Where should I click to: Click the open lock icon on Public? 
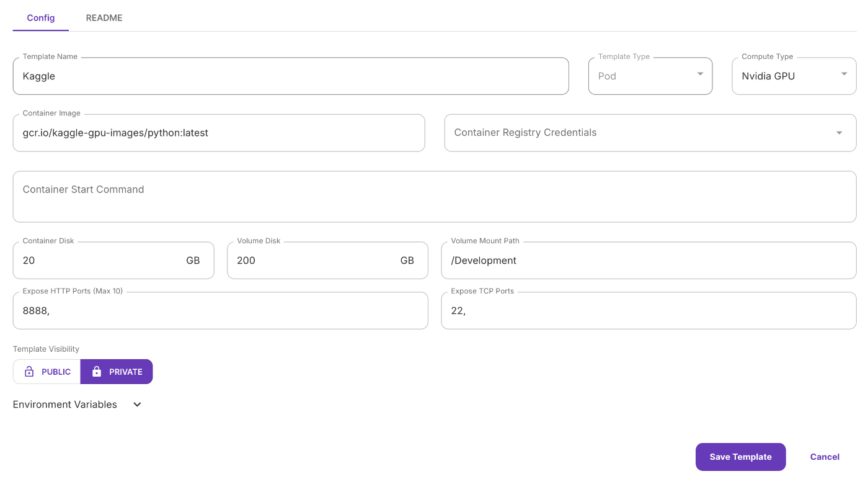point(29,372)
